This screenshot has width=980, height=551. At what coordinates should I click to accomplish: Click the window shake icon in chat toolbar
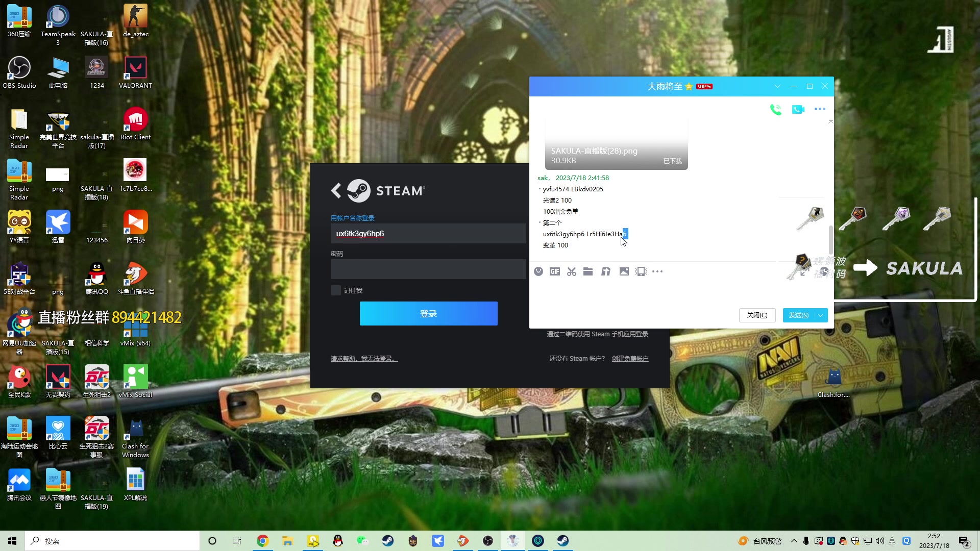(641, 271)
